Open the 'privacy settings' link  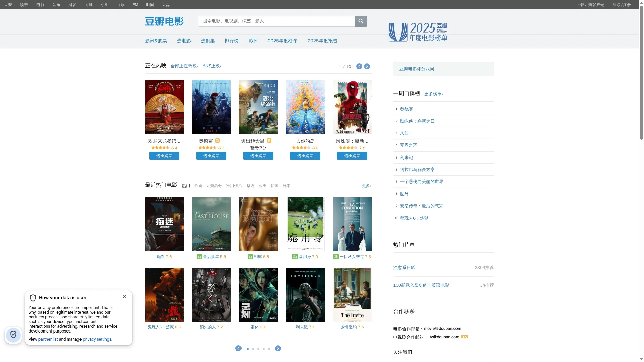coord(97,339)
